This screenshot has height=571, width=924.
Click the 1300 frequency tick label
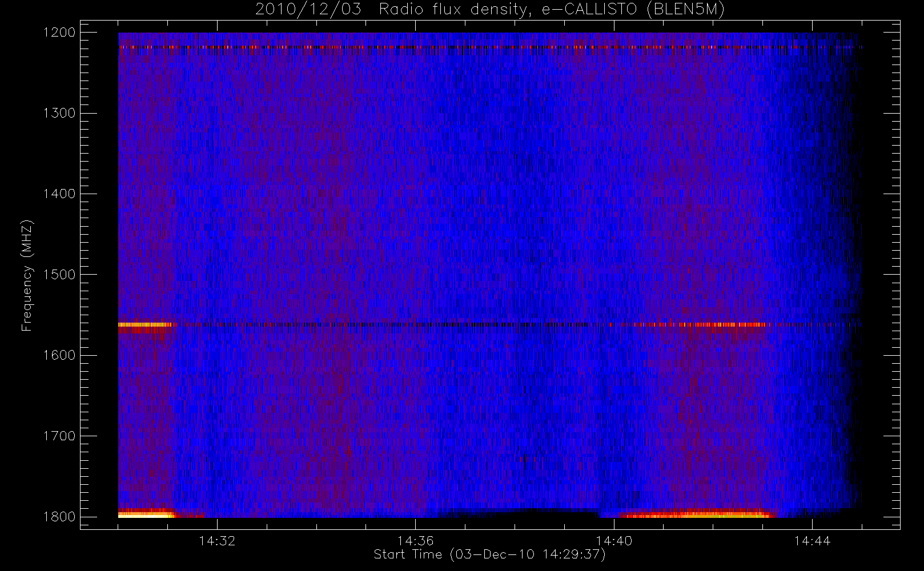[59, 113]
